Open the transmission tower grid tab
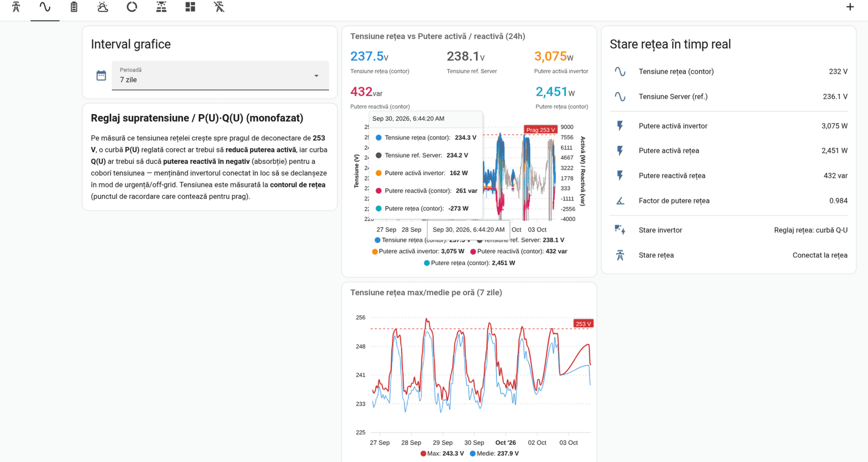This screenshot has height=462, width=868. [x=16, y=7]
